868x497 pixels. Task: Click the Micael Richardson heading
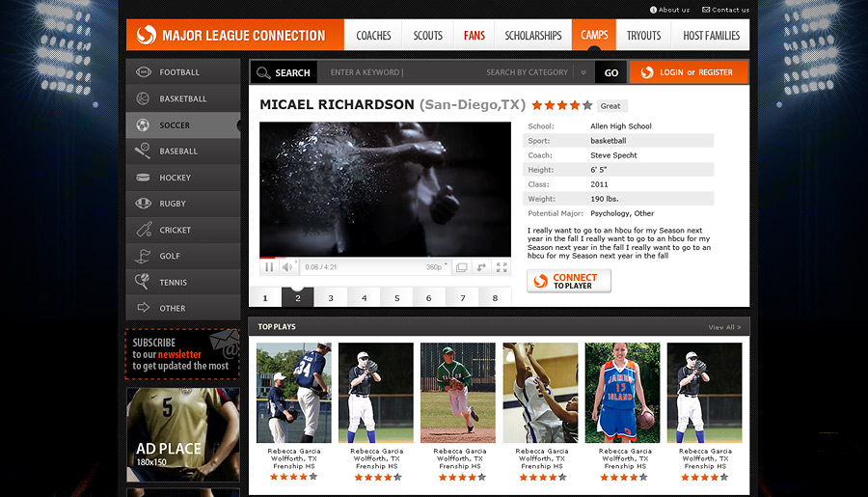[337, 105]
